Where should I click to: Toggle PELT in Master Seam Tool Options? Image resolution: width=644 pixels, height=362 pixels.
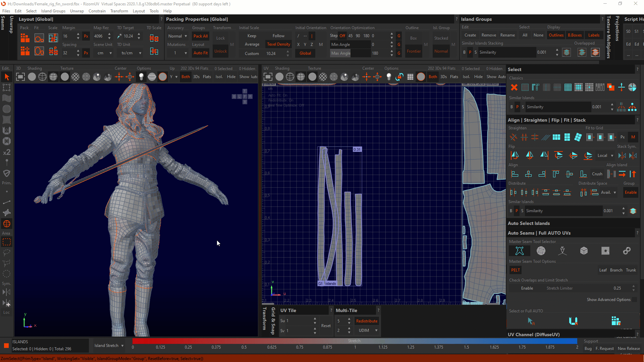pyautogui.click(x=516, y=270)
